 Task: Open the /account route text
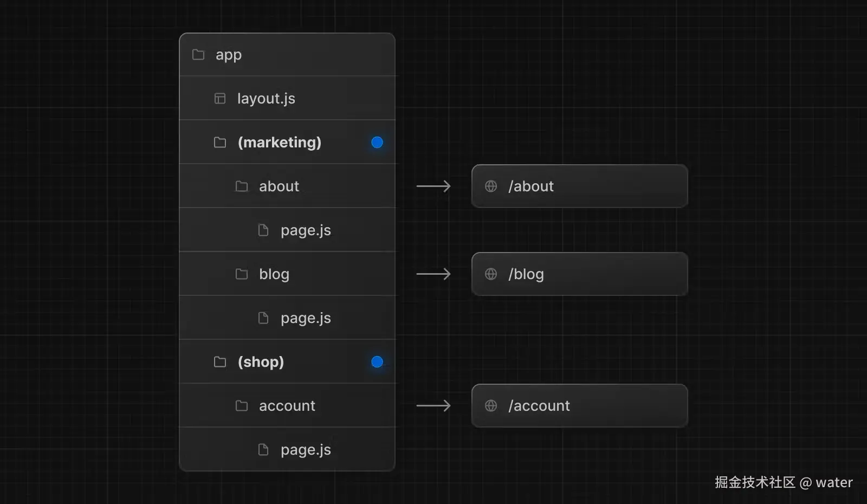[x=539, y=406]
